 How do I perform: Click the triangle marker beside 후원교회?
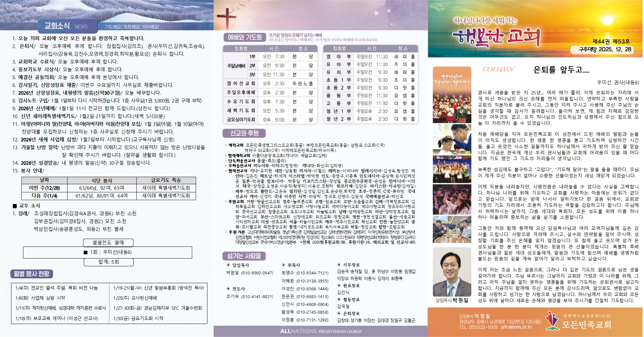point(226,201)
